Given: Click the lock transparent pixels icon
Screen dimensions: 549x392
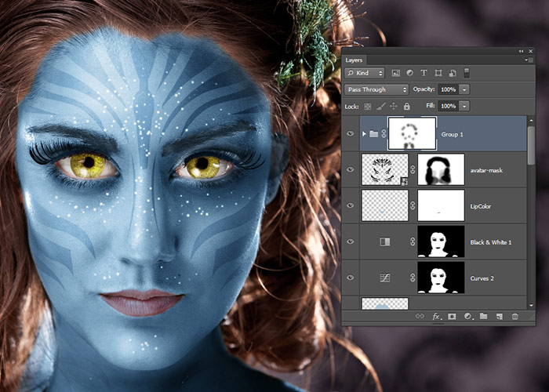Looking at the screenshot, I should [369, 106].
